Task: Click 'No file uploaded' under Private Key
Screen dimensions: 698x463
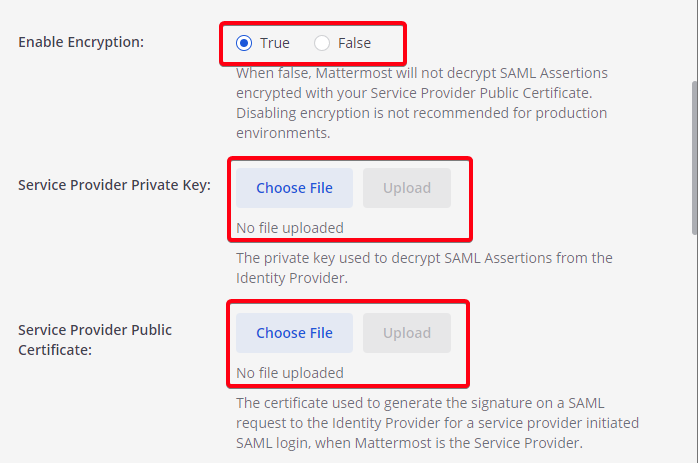Action: [x=290, y=228]
